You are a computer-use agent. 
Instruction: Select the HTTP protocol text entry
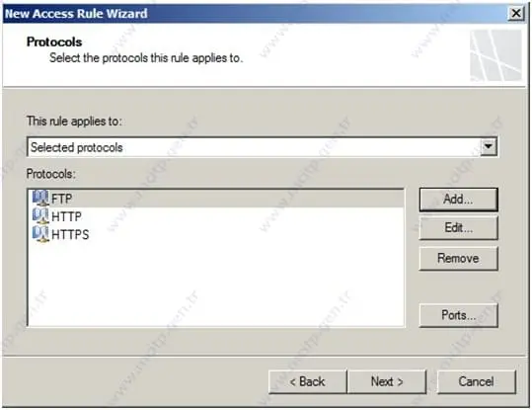66,216
